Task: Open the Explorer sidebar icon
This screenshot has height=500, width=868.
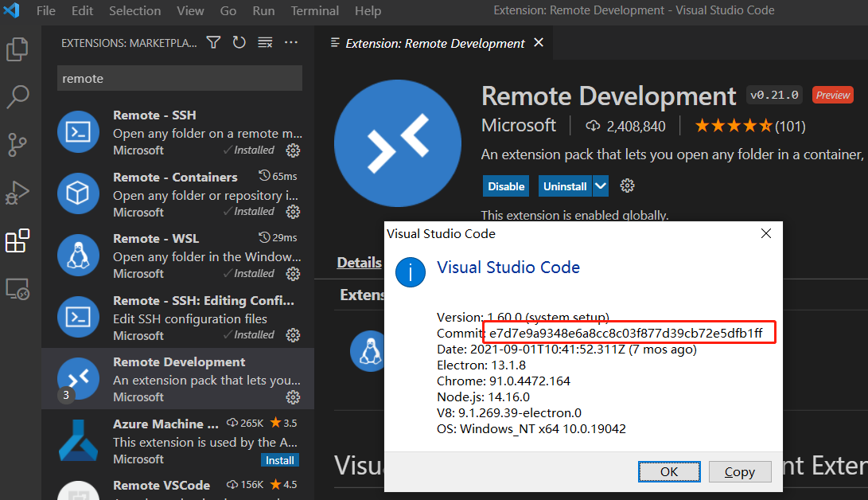Action: click(18, 49)
